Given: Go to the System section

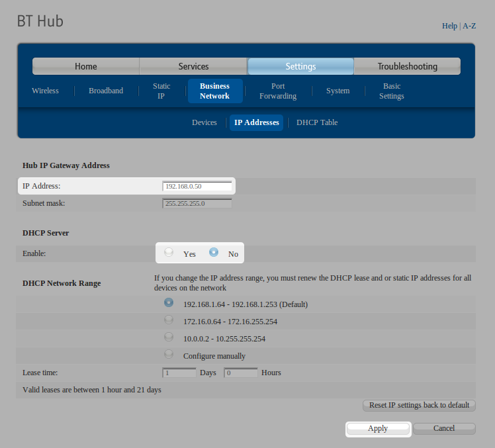Looking at the screenshot, I should 337,91.
